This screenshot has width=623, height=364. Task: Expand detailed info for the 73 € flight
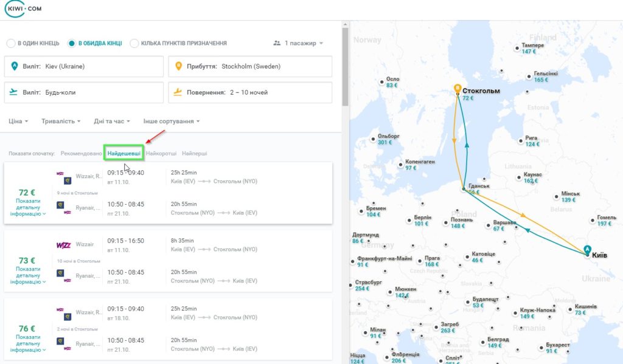(28, 275)
